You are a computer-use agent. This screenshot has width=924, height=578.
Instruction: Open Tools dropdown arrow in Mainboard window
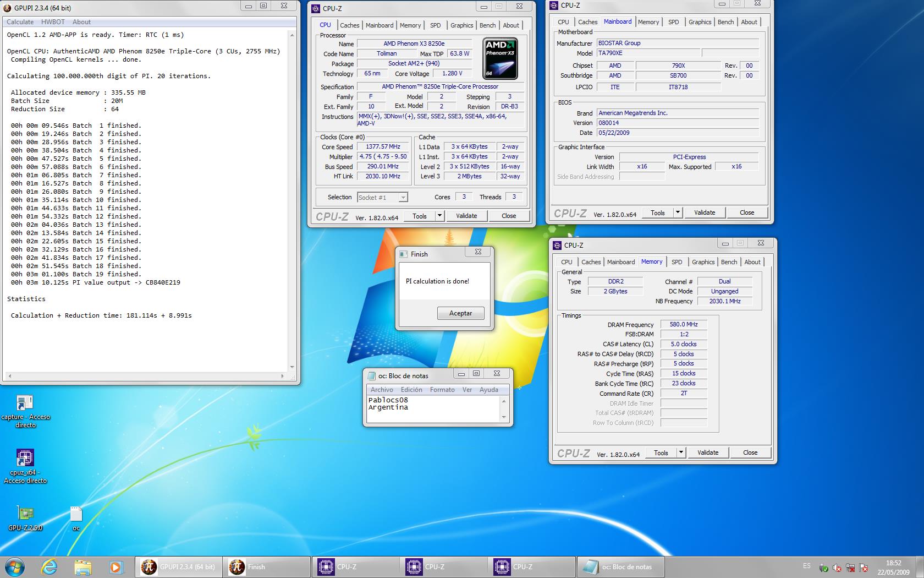coord(678,212)
